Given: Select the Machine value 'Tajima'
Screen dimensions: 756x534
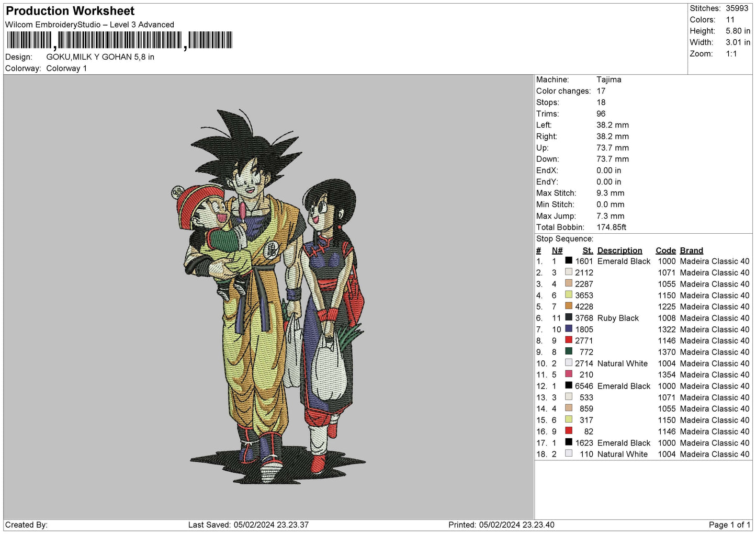Looking at the screenshot, I should point(609,80).
